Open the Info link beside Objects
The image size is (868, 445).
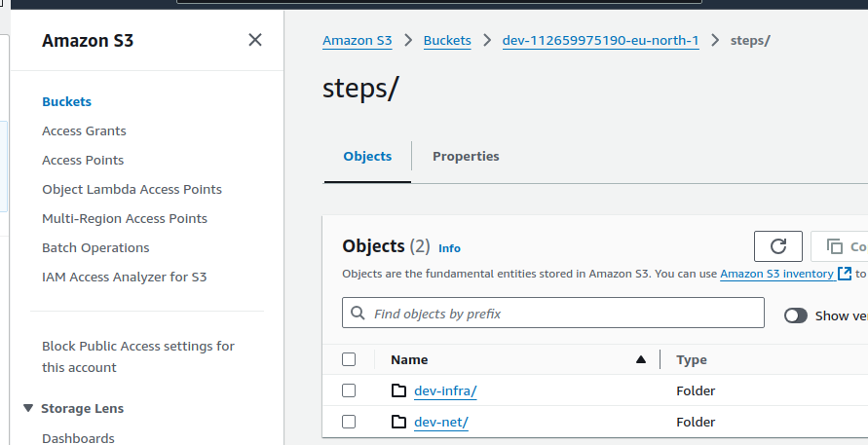(449, 248)
